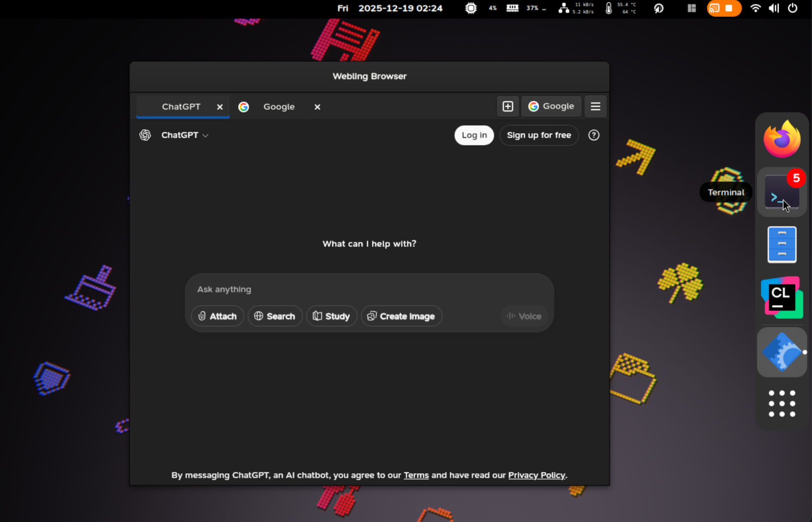Launch Terminal from the dock
Viewport: 812px width, 522px height.
click(x=781, y=192)
